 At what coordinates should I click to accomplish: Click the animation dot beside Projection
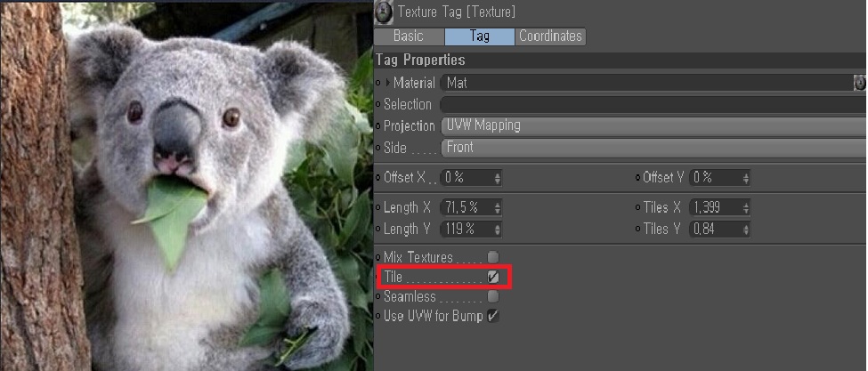pos(378,126)
